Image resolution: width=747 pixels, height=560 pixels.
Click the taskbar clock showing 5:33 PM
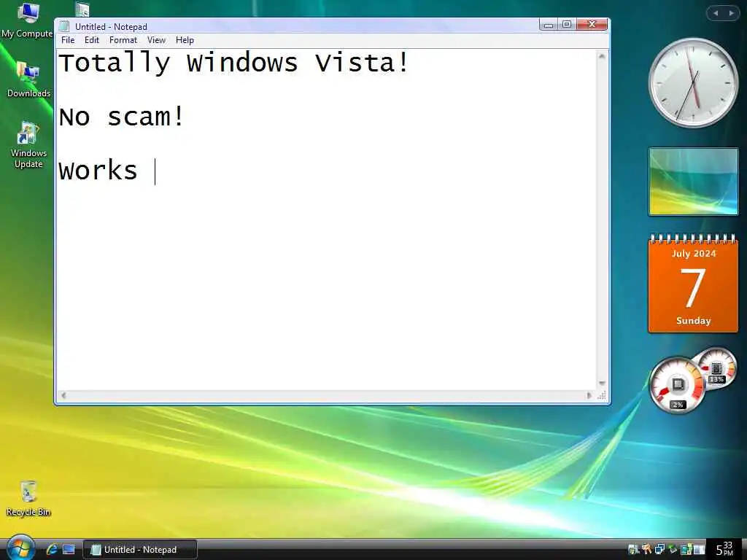tap(724, 549)
